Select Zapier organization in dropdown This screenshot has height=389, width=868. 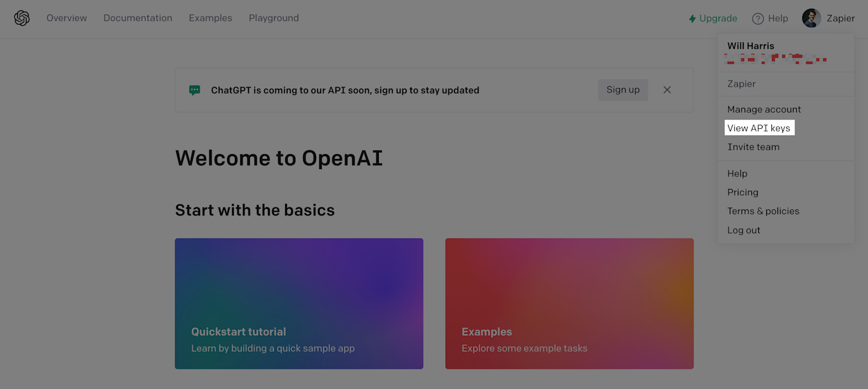[x=742, y=84]
